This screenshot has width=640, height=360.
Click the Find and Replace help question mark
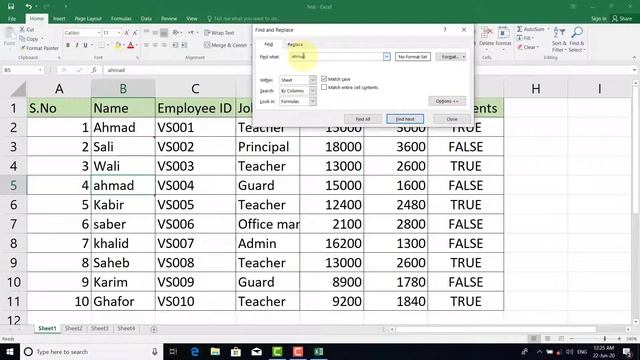coord(445,29)
